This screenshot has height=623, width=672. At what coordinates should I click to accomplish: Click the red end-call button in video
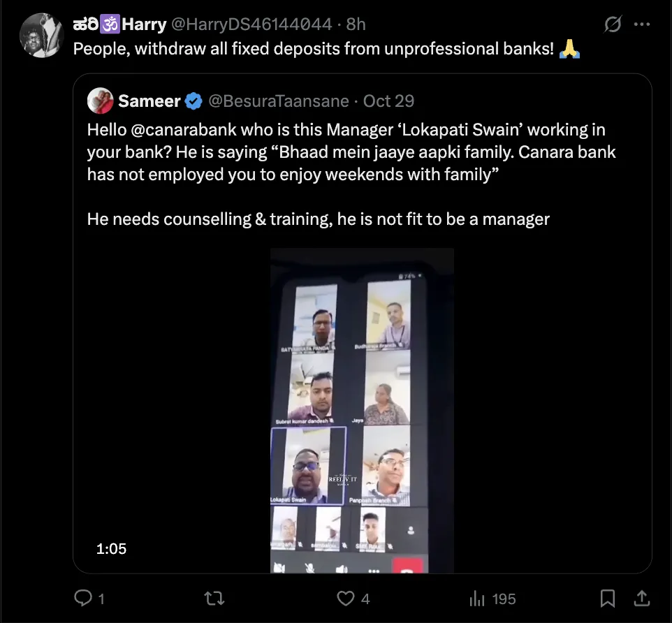point(404,566)
